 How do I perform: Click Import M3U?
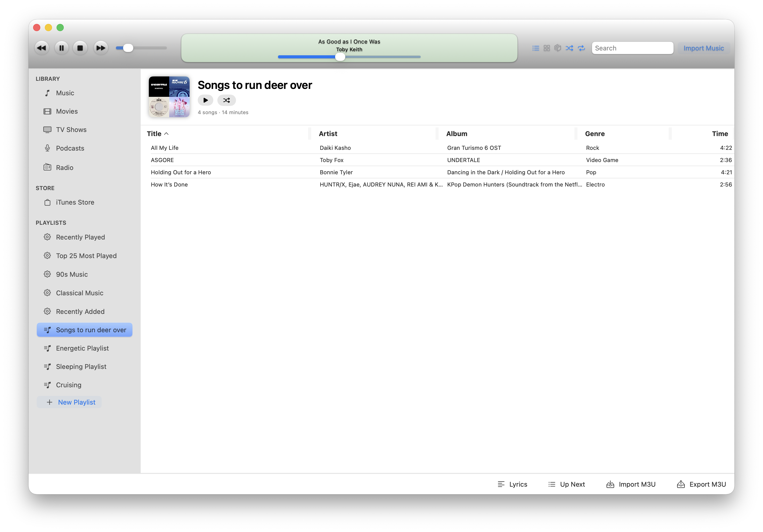coord(631,485)
